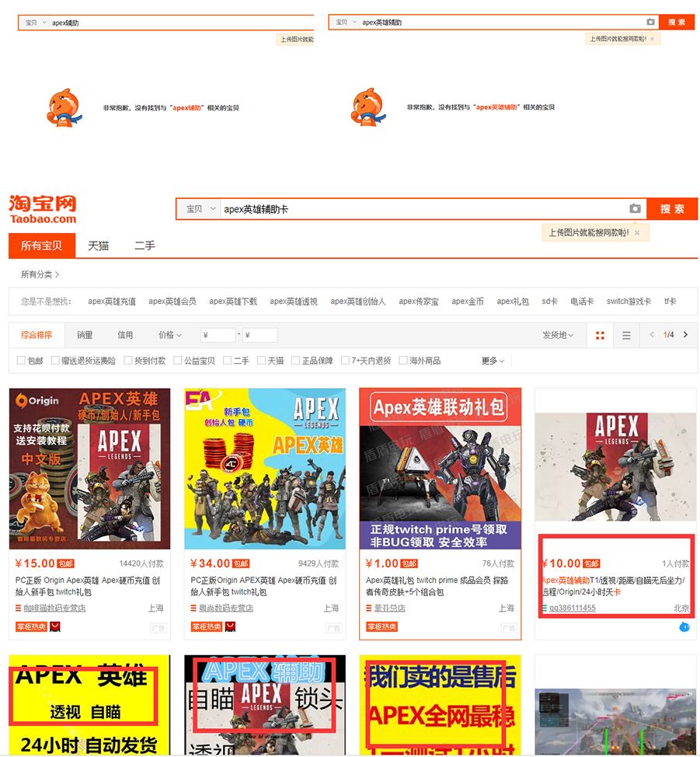Click the blue chat icon on ¥10.00 item

[x=684, y=626]
